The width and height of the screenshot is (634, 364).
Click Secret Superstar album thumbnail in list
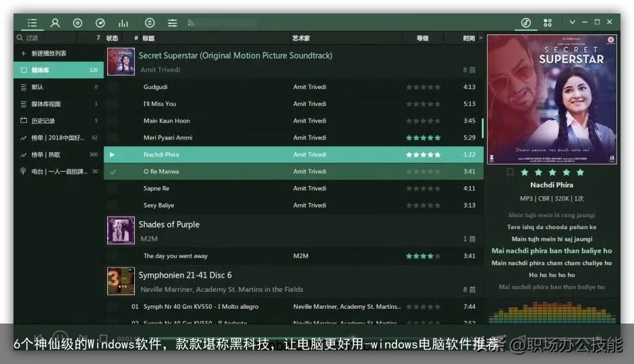(121, 61)
